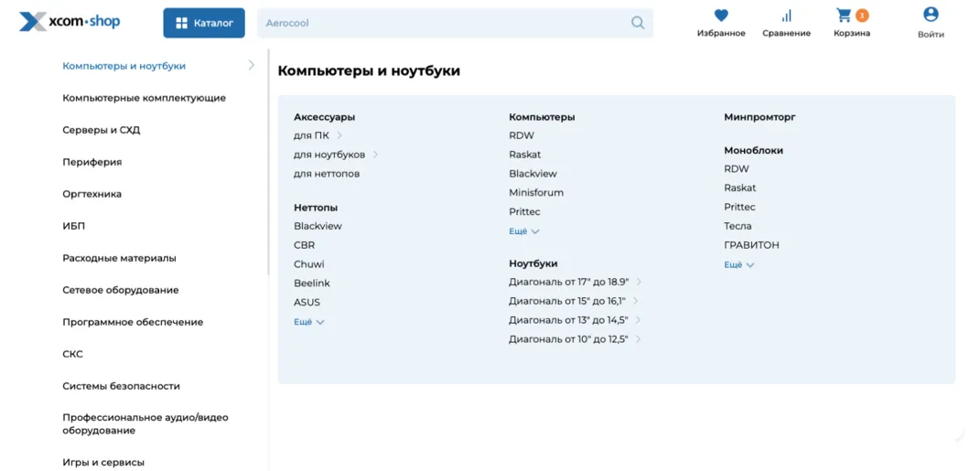Open Prittec under Компьютеры
Image resolution: width=980 pixels, height=471 pixels.
pos(524,212)
